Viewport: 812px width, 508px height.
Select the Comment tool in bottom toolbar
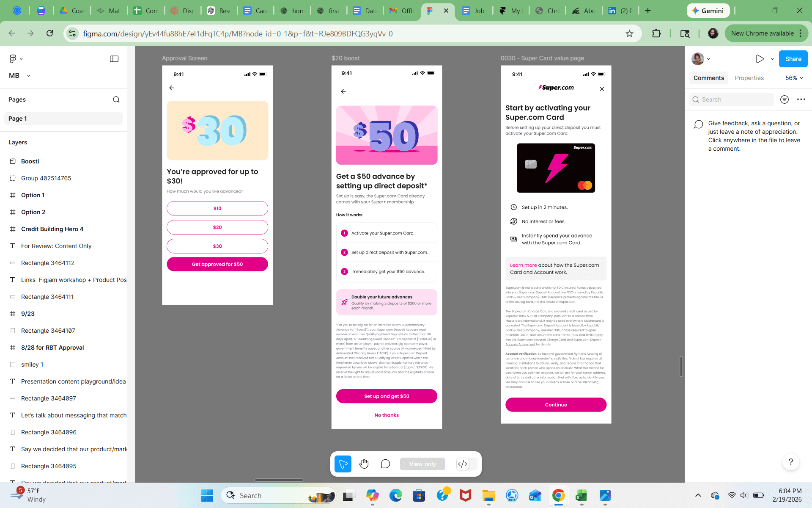click(385, 464)
